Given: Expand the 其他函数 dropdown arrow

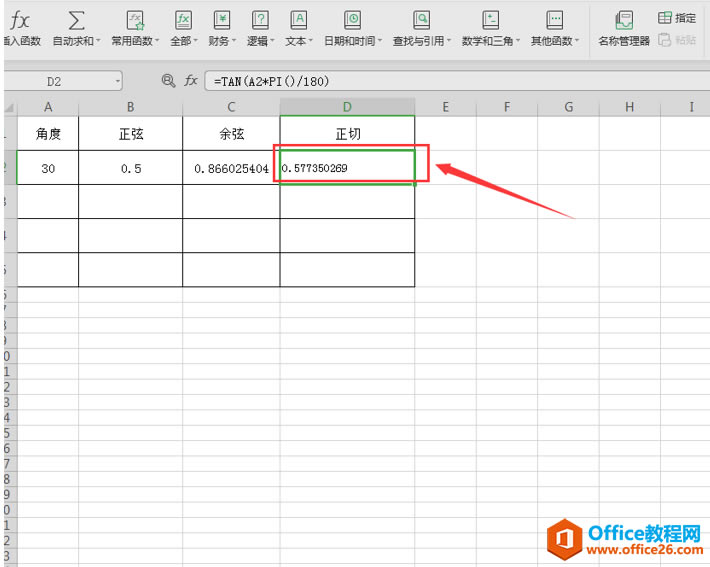Looking at the screenshot, I should tap(577, 41).
